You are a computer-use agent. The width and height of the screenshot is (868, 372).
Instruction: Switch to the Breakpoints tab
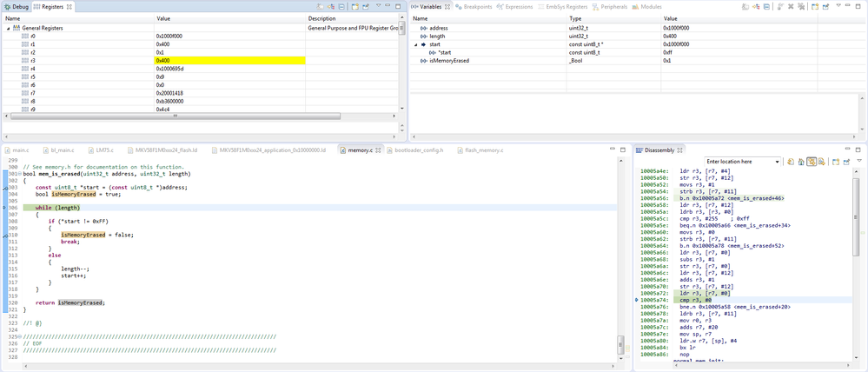pyautogui.click(x=472, y=7)
